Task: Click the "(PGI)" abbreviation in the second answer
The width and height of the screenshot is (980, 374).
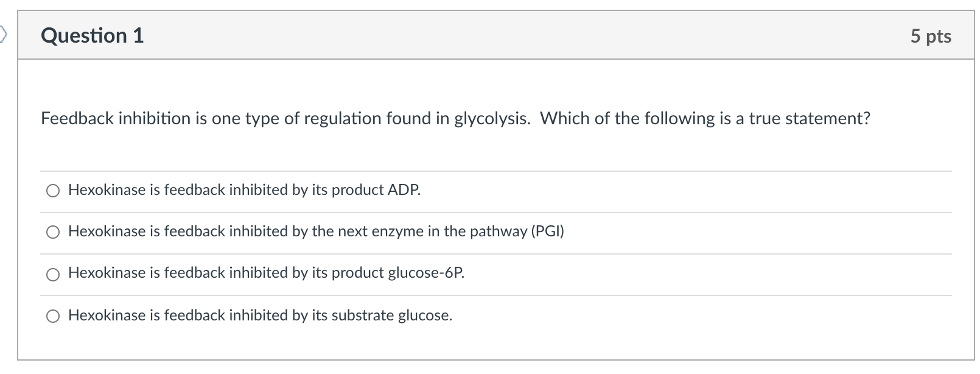Action: [548, 231]
